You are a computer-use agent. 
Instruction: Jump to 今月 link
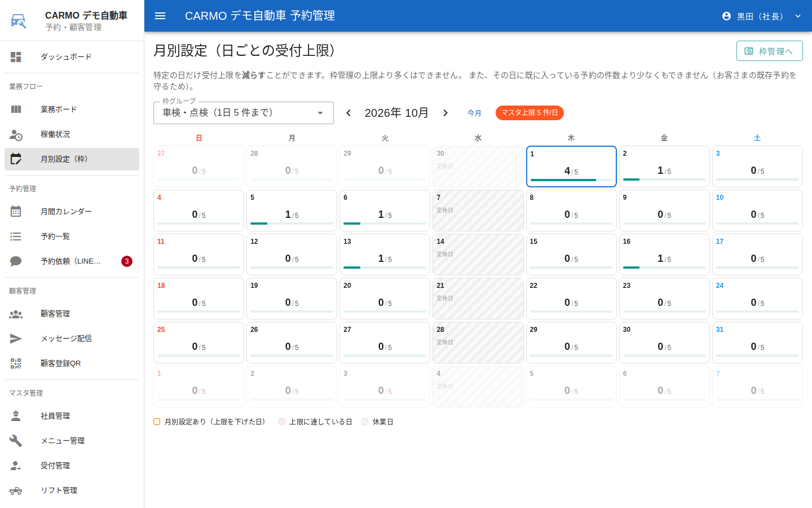coord(474,113)
